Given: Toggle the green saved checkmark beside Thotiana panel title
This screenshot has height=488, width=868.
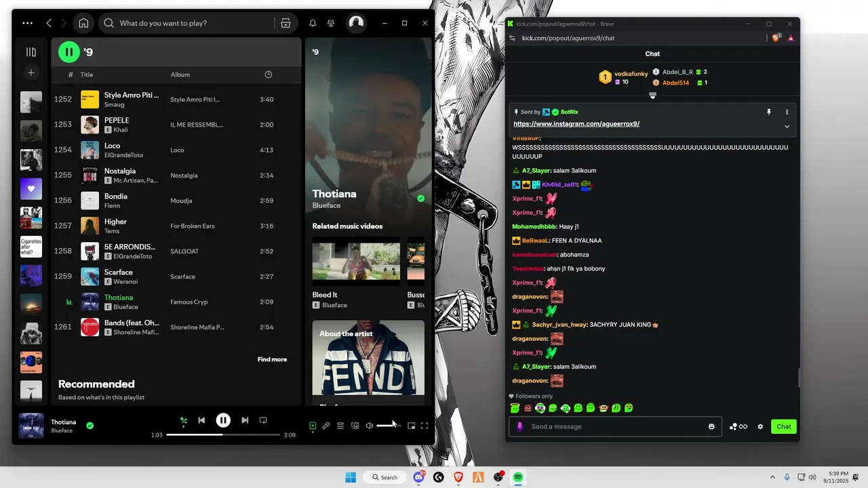Looking at the screenshot, I should [420, 199].
